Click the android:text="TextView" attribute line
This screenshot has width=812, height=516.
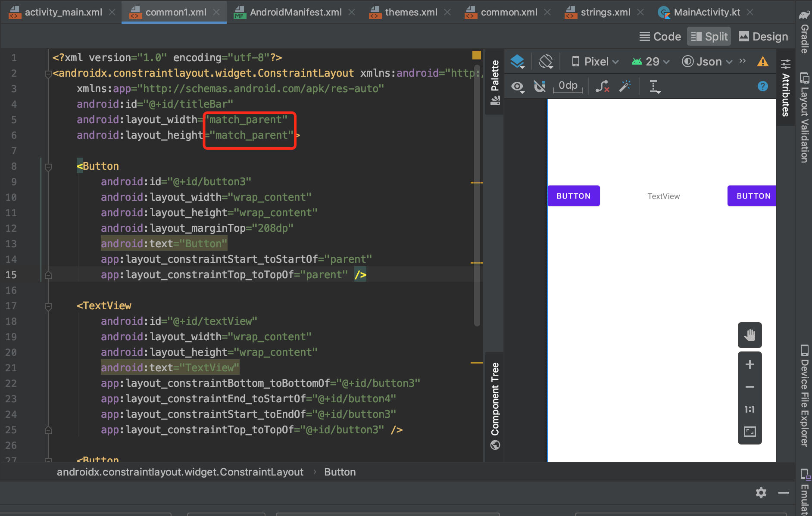click(x=170, y=368)
